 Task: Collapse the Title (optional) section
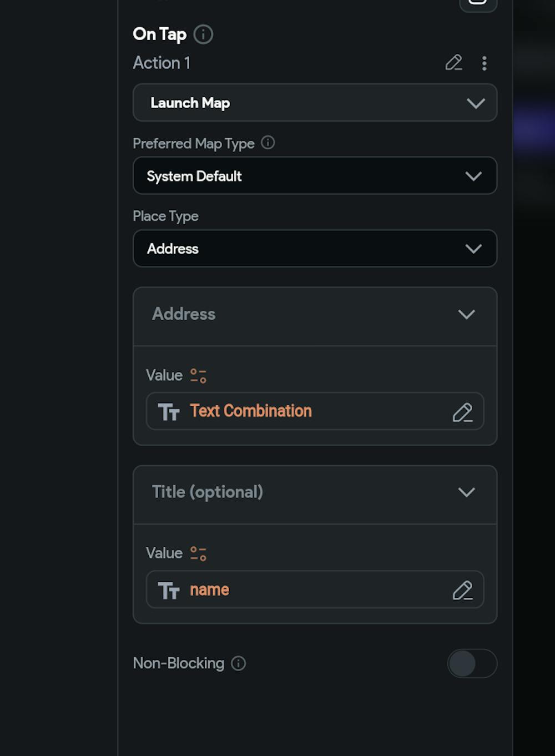coord(466,492)
